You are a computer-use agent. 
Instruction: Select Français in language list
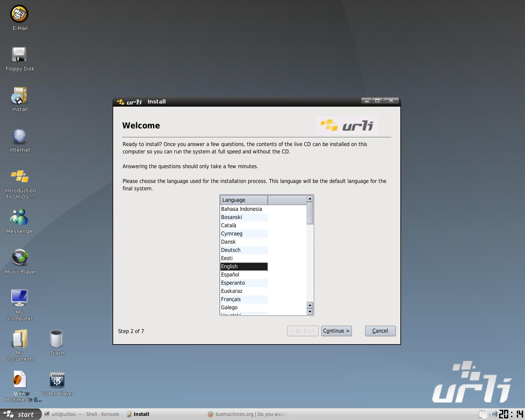[244, 299]
